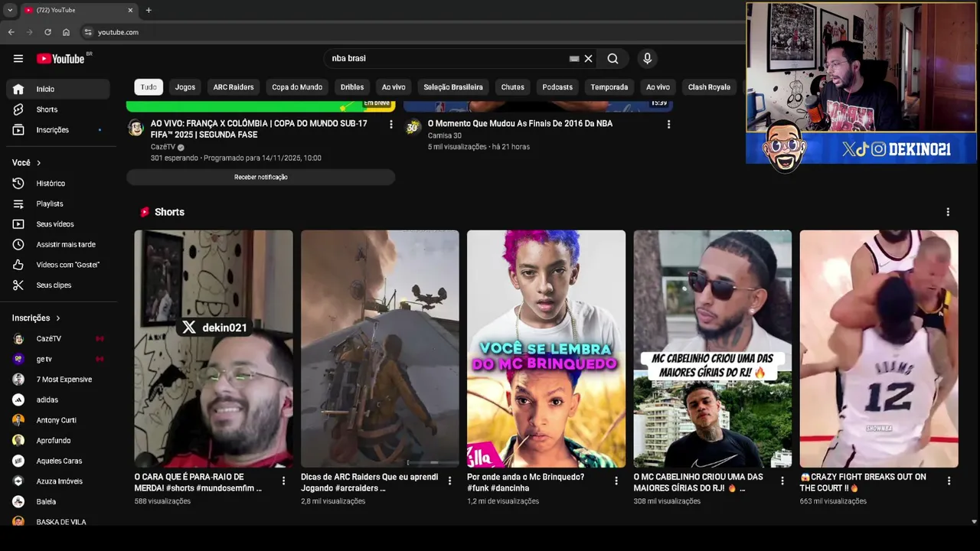980x551 pixels.
Task: Open Seus clipes in sidebar
Action: [57, 285]
